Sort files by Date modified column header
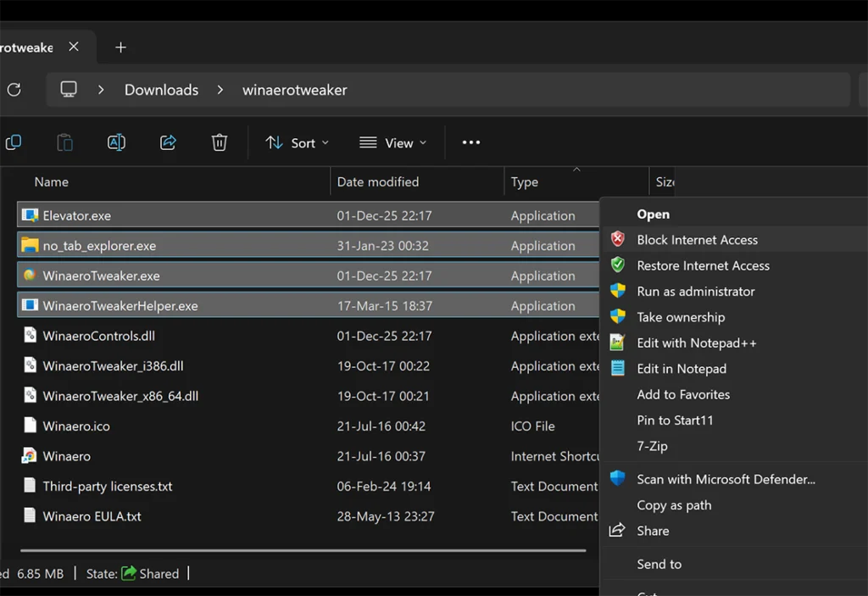Viewport: 868px width, 596px height. (x=378, y=181)
